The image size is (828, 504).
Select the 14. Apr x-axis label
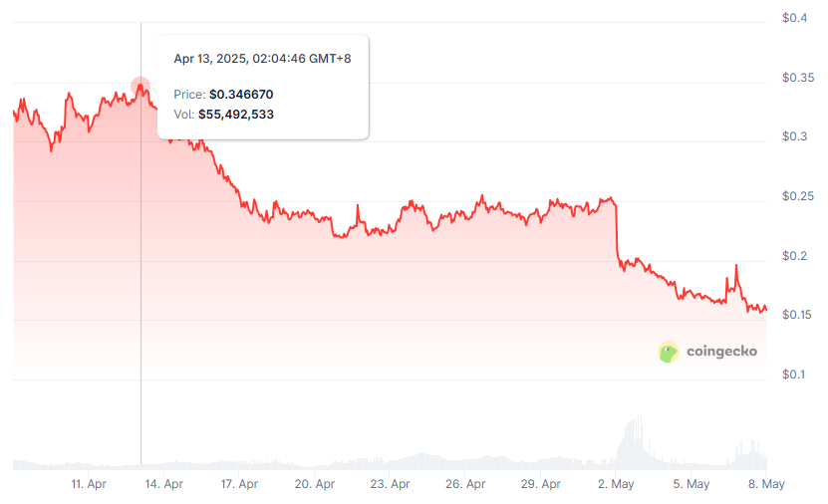(x=164, y=484)
